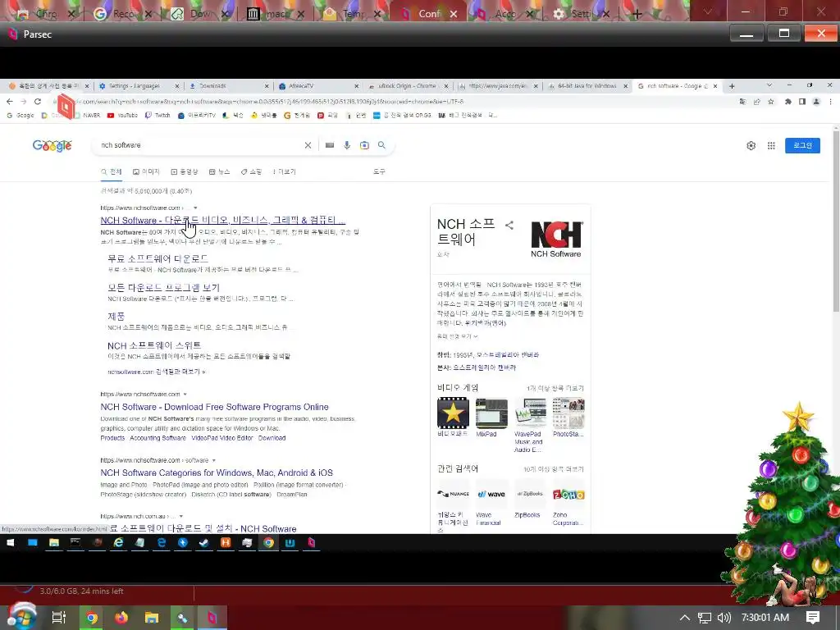Click the blue 로그인 sign-in button
This screenshot has height=630, width=840.
802,146
